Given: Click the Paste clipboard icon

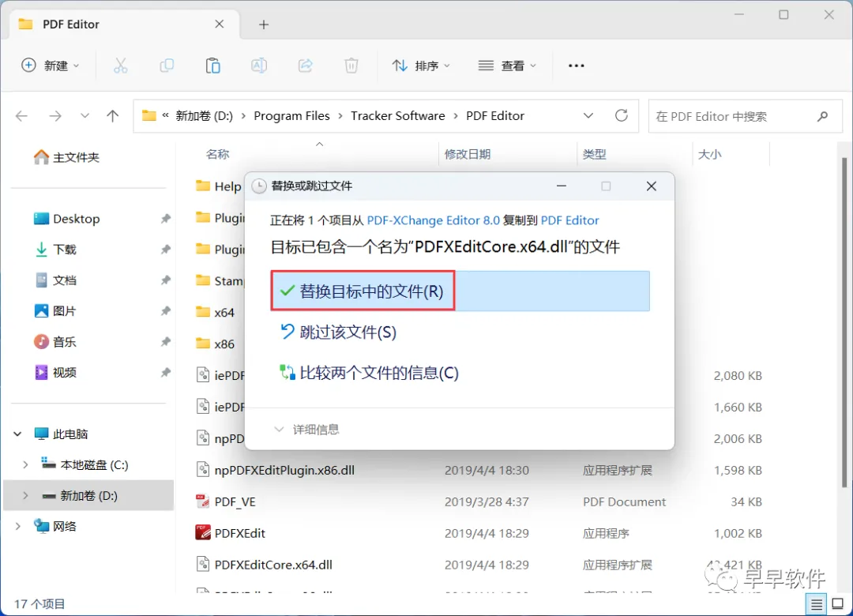Looking at the screenshot, I should click(212, 66).
